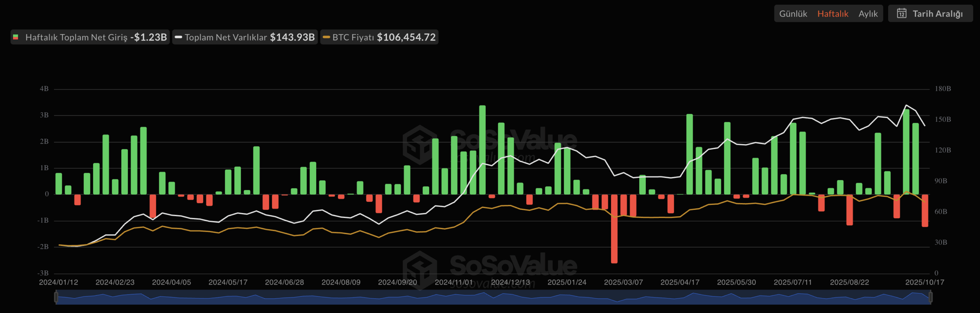Select the tallest green inflow bar

pos(482,150)
